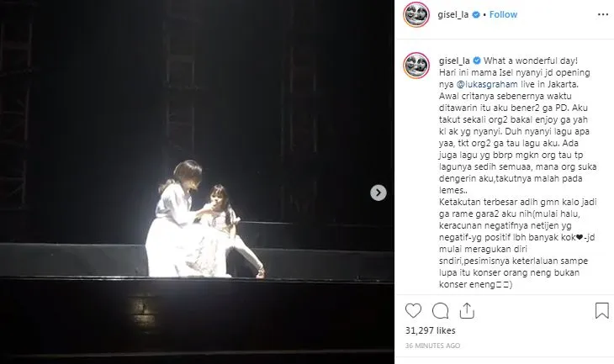Click the verified badge in the caption
Image resolution: width=614 pixels, height=364 pixels.
(x=477, y=61)
